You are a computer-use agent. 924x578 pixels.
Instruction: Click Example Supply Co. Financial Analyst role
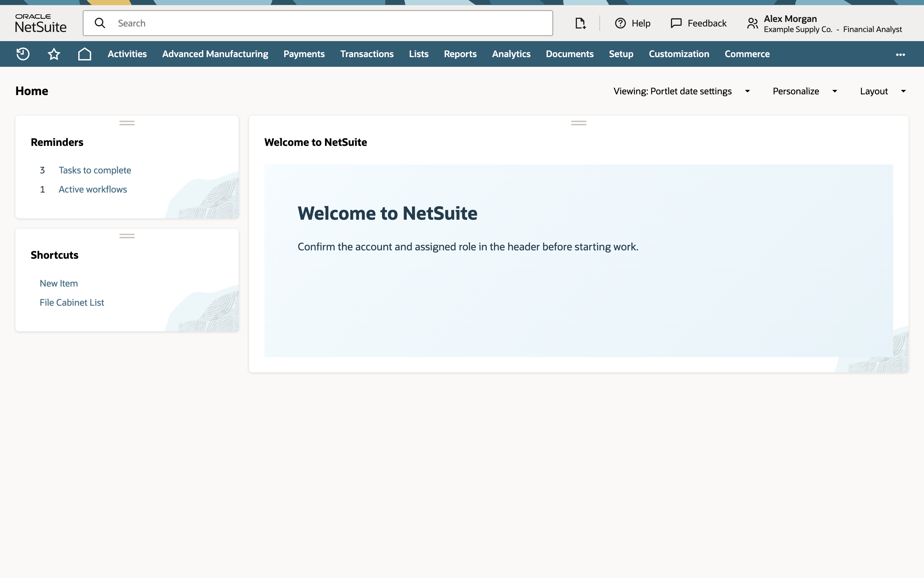[x=833, y=30]
